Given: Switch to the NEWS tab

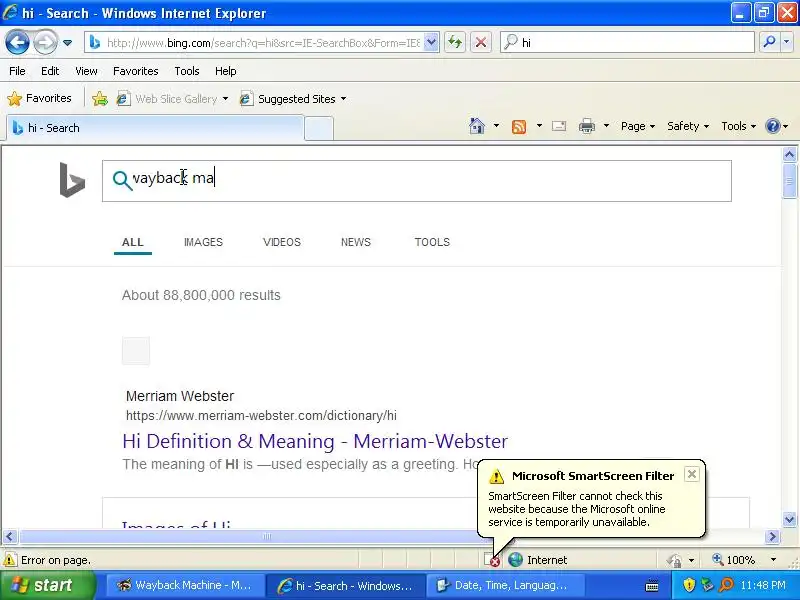Looking at the screenshot, I should 356,242.
